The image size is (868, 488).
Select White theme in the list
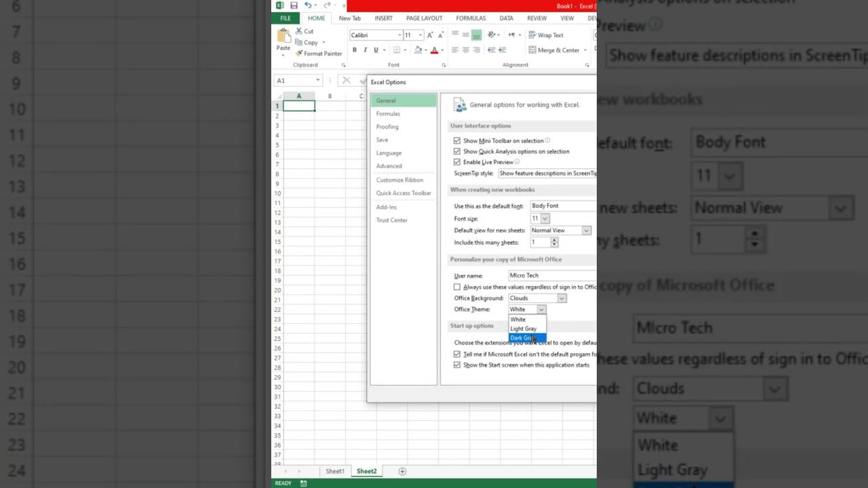pos(517,319)
